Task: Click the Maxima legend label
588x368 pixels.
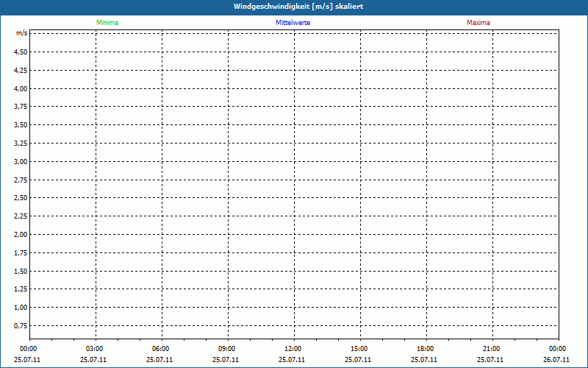Action: (478, 23)
